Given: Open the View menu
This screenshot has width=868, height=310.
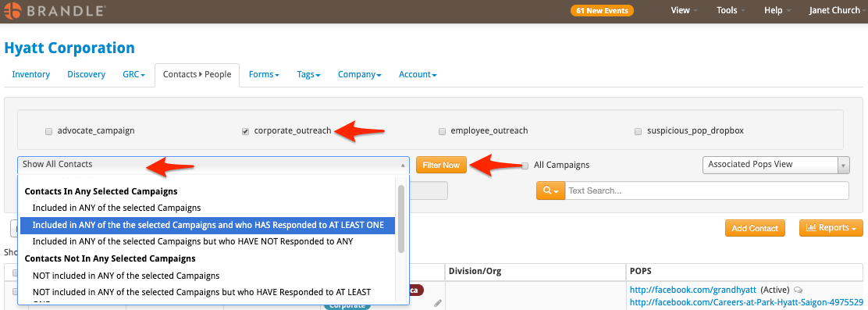Looking at the screenshot, I should pos(684,10).
